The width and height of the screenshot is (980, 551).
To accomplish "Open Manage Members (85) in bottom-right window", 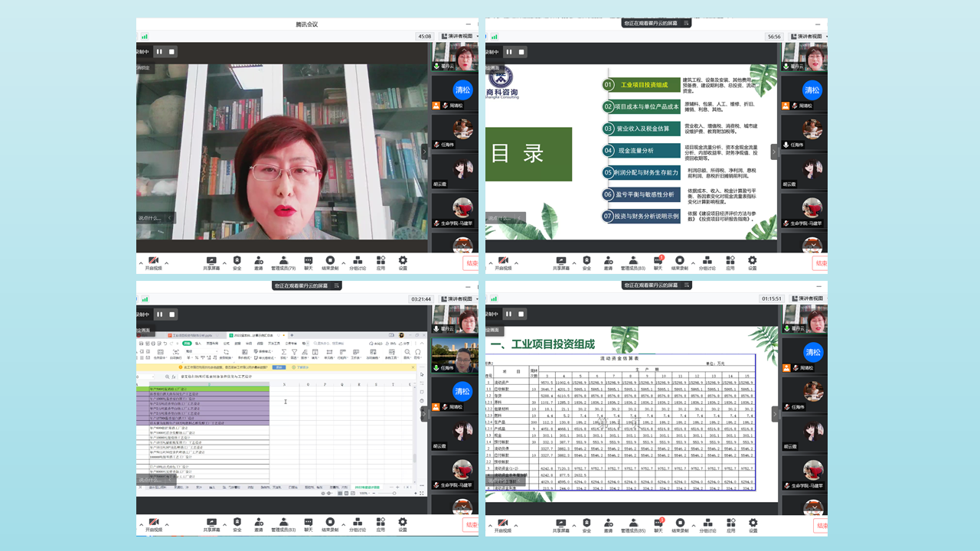I will coord(633,523).
